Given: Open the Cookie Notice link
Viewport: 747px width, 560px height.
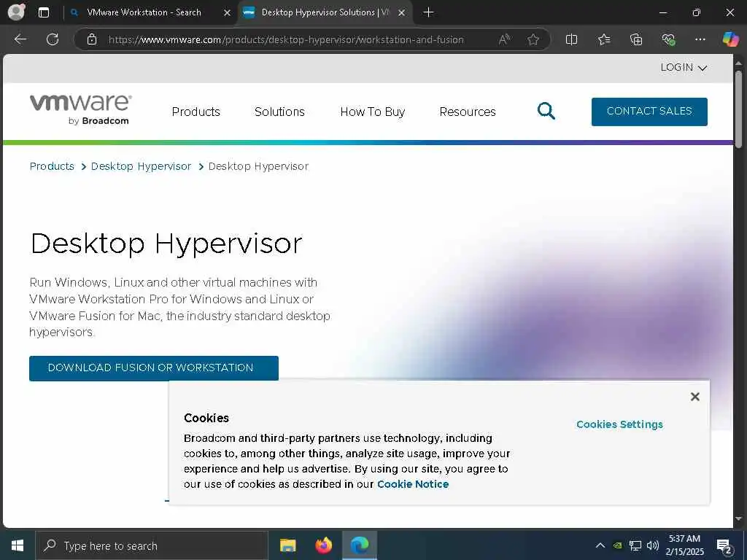Looking at the screenshot, I should click(413, 484).
